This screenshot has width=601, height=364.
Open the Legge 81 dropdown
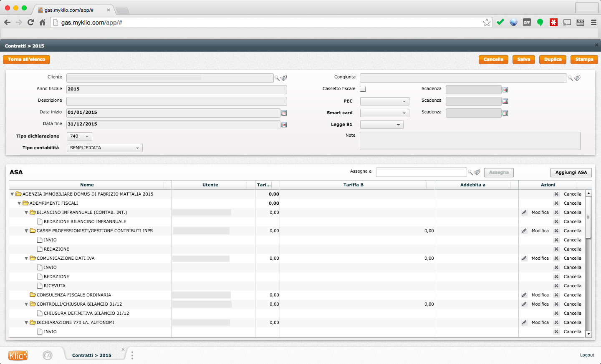click(382, 125)
